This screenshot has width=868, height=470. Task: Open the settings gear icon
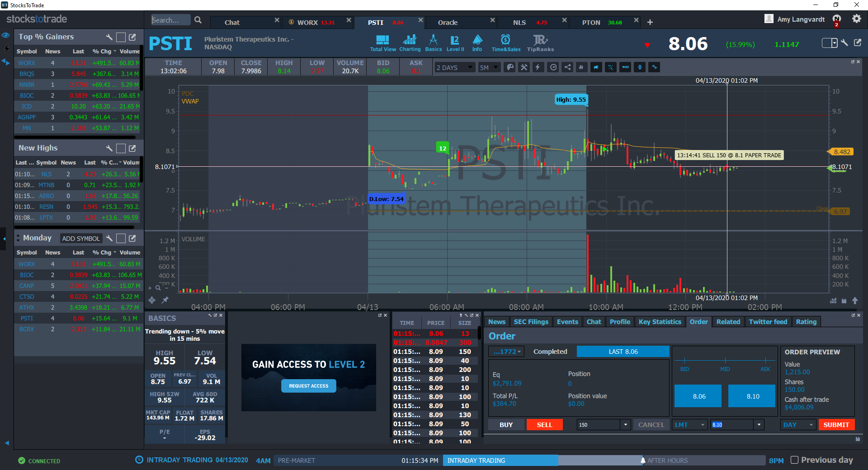(857, 19)
